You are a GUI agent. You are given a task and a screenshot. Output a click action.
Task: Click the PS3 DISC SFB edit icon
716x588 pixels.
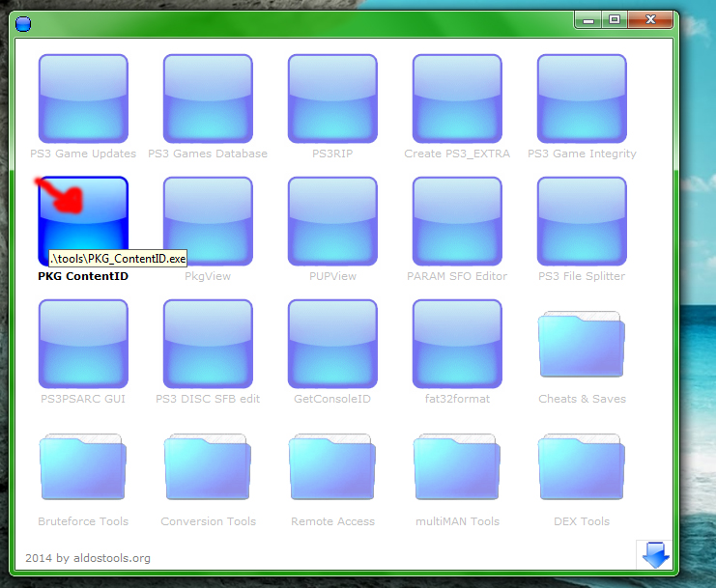[x=208, y=344]
